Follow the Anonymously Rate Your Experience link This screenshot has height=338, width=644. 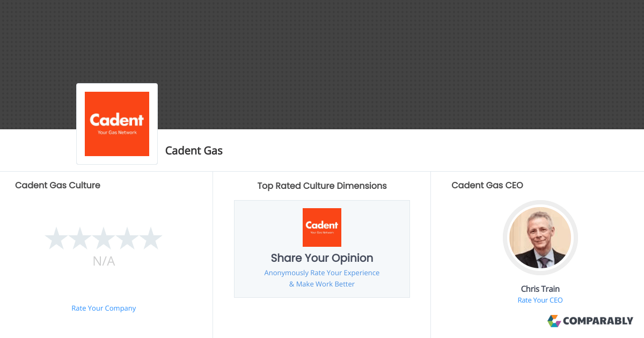(x=322, y=273)
